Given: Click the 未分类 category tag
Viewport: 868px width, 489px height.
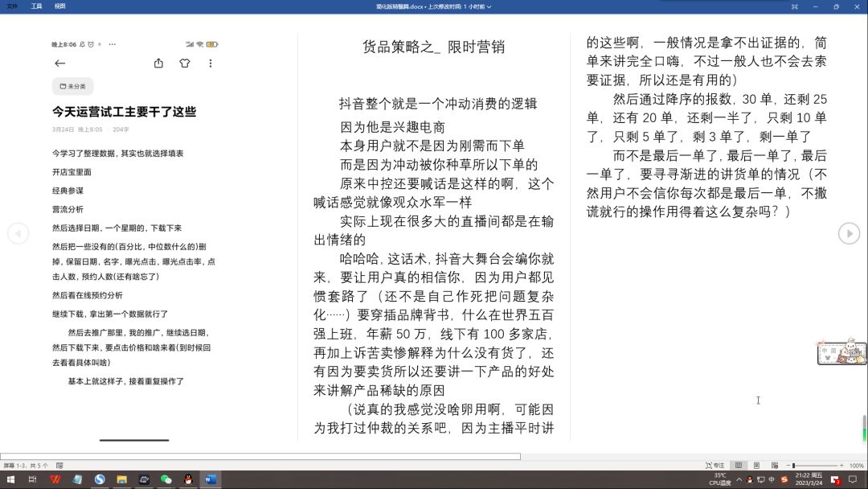Looking at the screenshot, I should coord(73,86).
